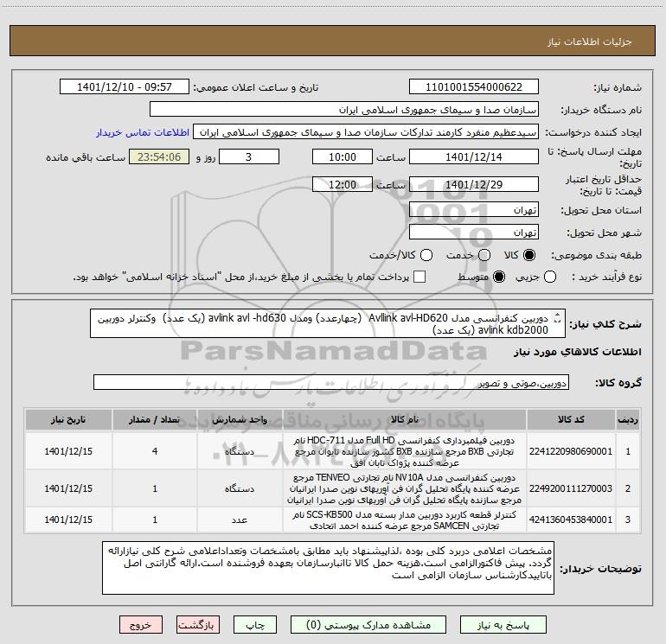Select the کالا/خدمت radio button
This screenshot has width=666, height=644.
coord(426,255)
